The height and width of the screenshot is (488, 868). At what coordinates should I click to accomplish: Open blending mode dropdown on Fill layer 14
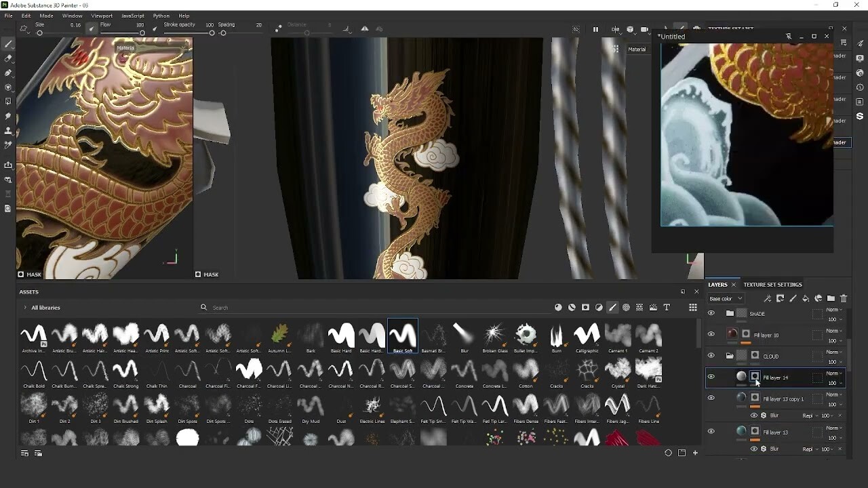833,373
